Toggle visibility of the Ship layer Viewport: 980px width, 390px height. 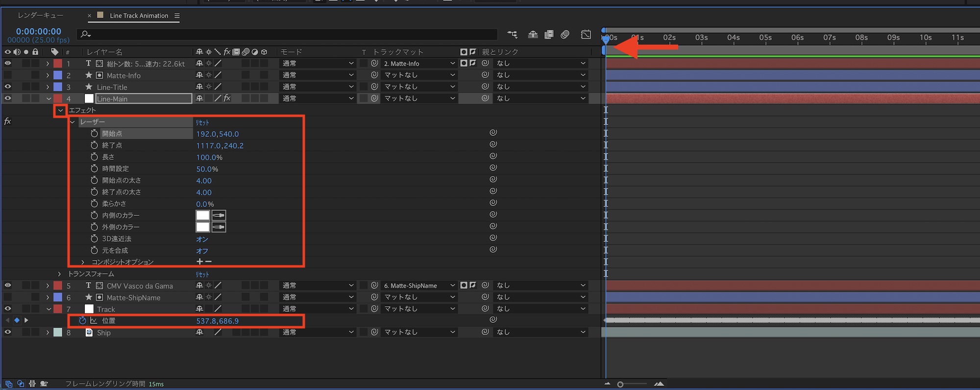(x=8, y=333)
